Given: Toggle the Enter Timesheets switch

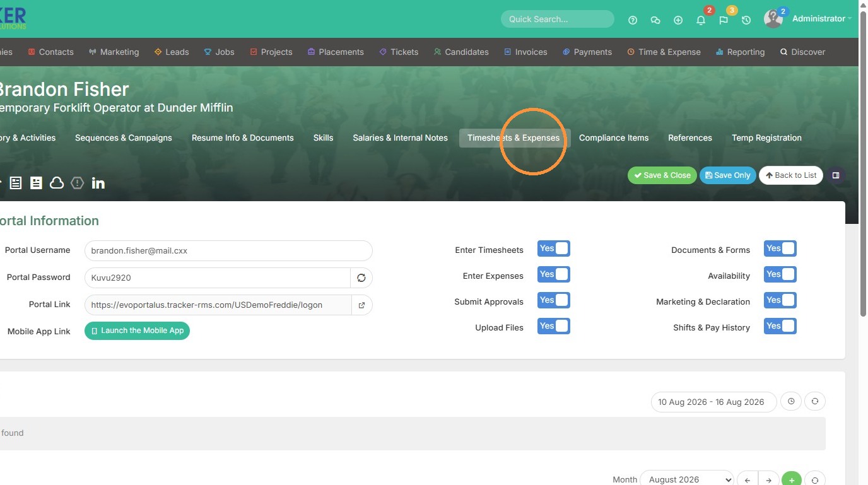Looking at the screenshot, I should tap(554, 248).
